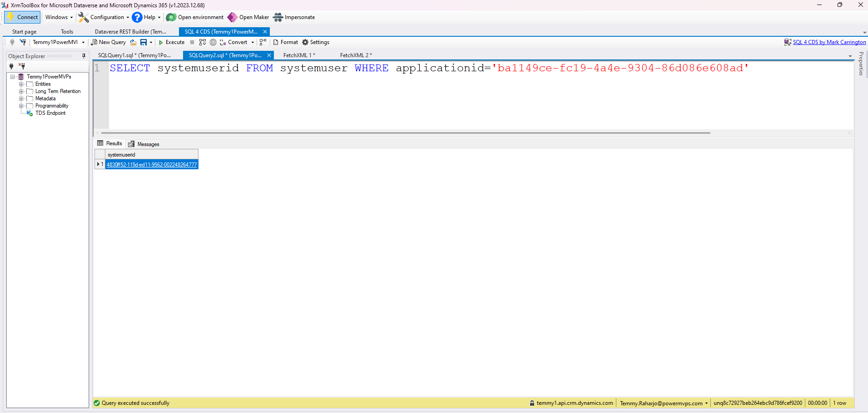Click the execution plan icon

(203, 42)
